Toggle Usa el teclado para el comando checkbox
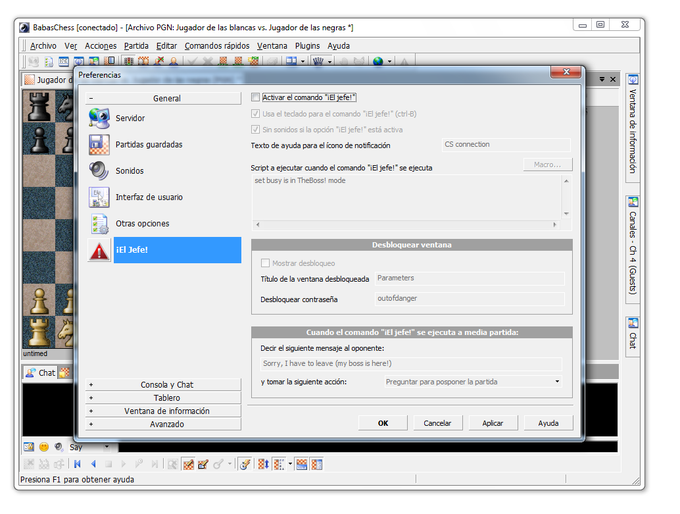Image resolution: width=680 pixels, height=514 pixels. click(x=255, y=114)
